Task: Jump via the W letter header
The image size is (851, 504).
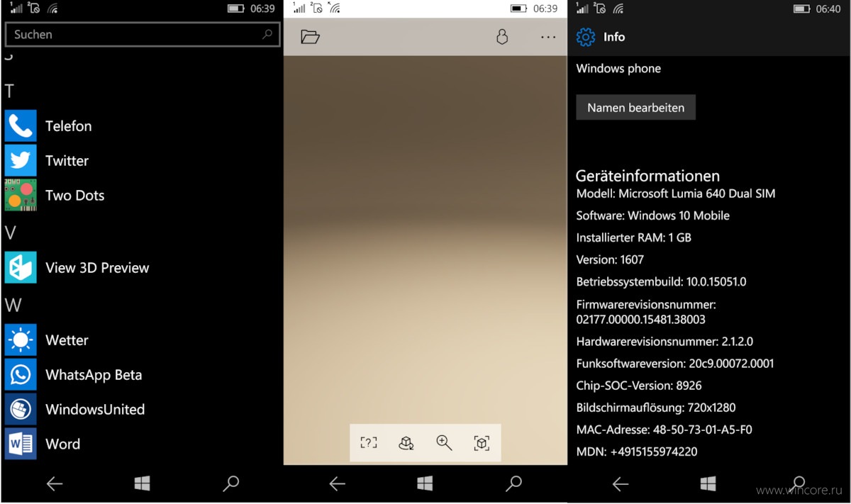Action: tap(13, 306)
